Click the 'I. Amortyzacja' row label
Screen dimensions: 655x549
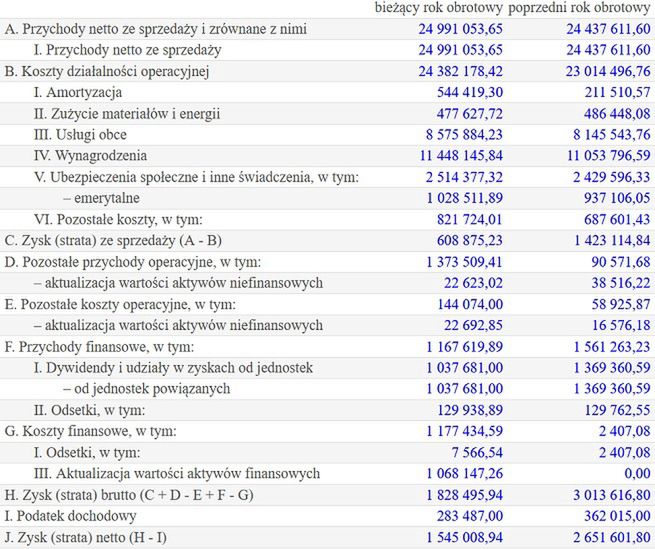(x=78, y=92)
